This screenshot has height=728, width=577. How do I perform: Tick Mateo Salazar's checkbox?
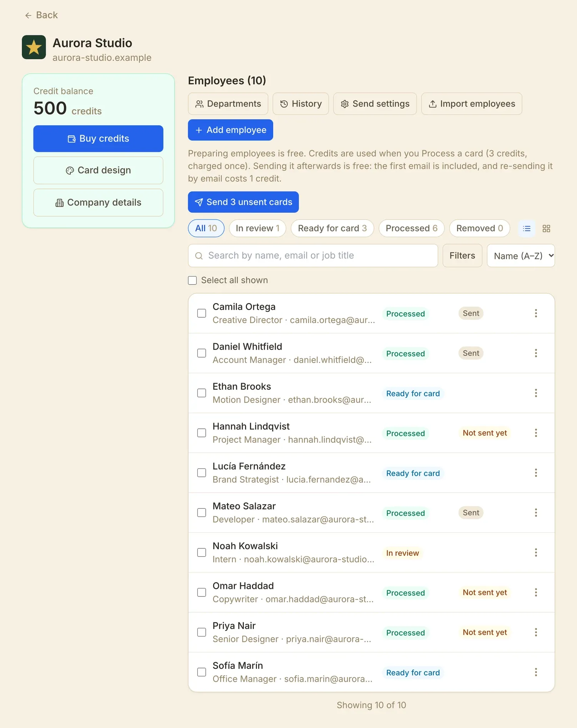click(202, 513)
